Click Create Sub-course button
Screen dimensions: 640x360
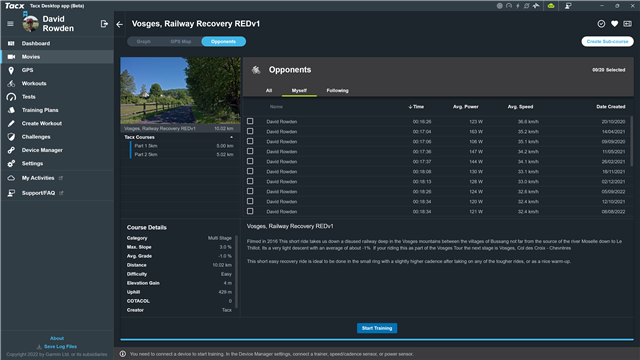(x=607, y=42)
